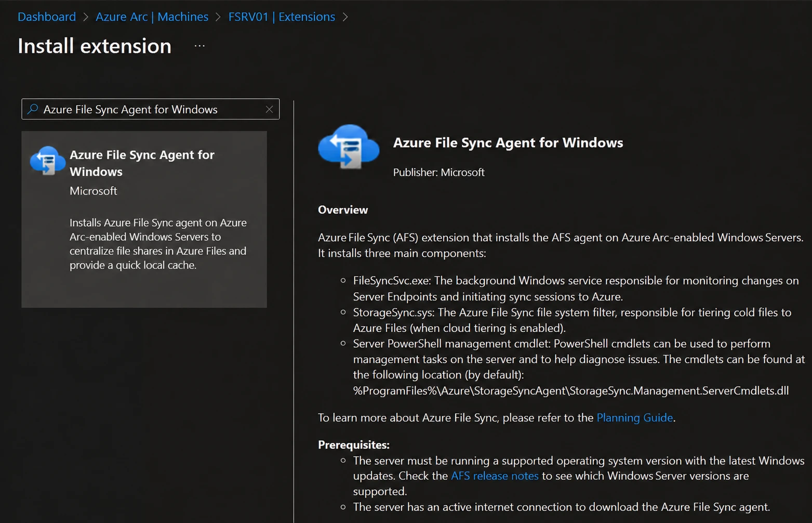Click the chevron after FSRV01 | Extensions breadcrumb
This screenshot has width=812, height=523.
[345, 17]
